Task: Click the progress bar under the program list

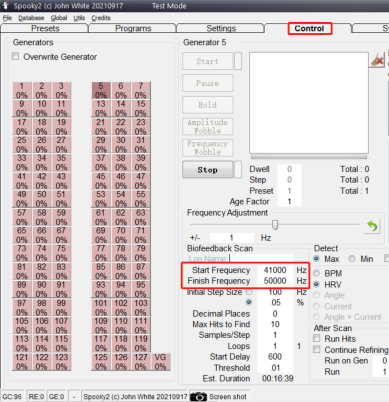Action: [x=309, y=157]
